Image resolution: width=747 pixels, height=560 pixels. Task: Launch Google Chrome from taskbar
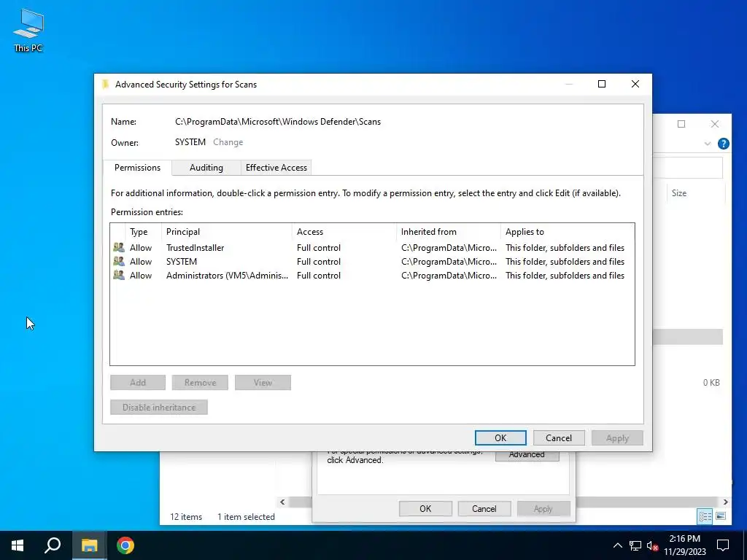coord(125,545)
